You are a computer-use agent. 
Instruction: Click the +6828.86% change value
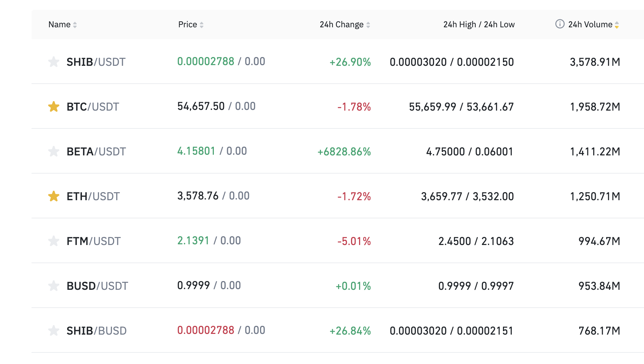(344, 152)
